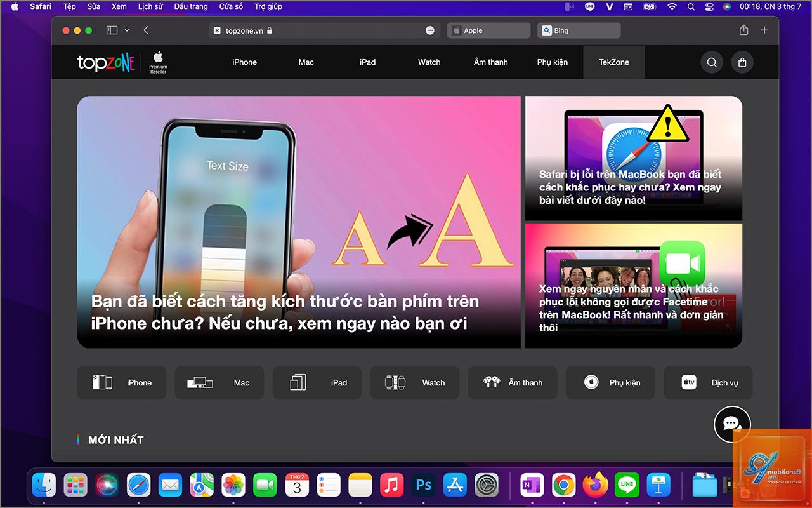The width and height of the screenshot is (812, 508).
Task: Click the Share icon in Safari toolbar
Action: (x=743, y=30)
